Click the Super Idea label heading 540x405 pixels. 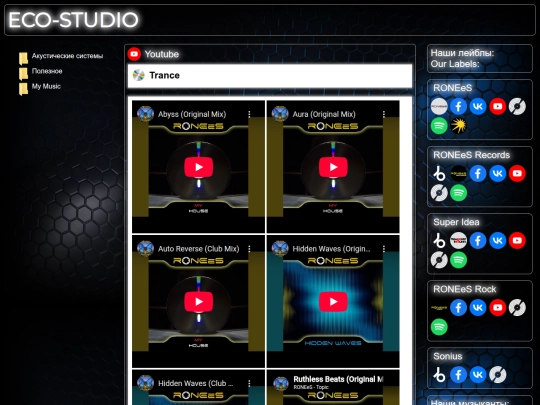[456, 222]
